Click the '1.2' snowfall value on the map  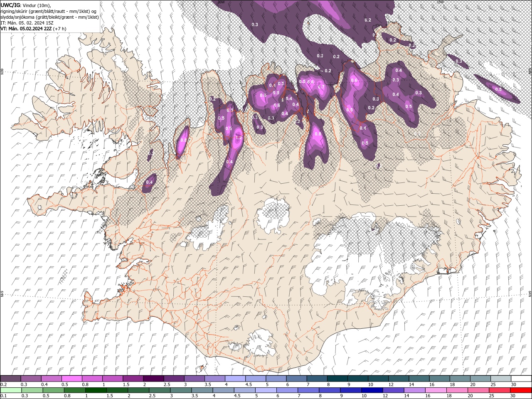[239, 138]
